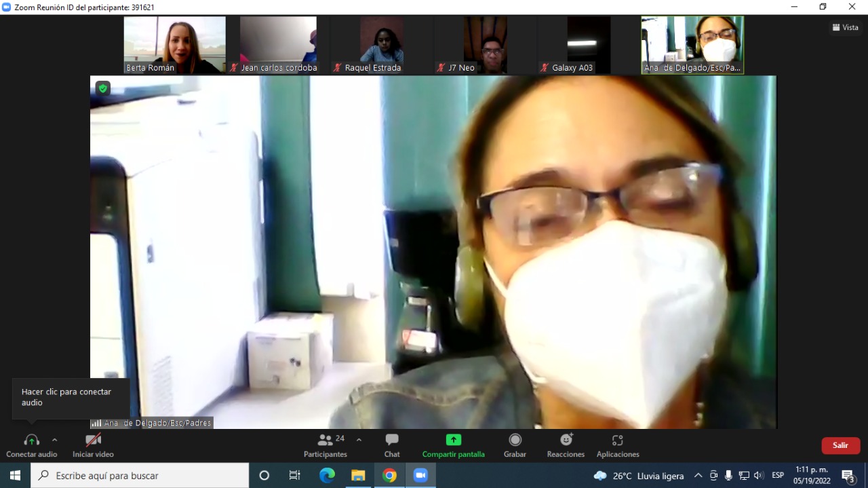This screenshot has height=488, width=868.
Task: Connect audio via Conectar audio
Action: coord(32,445)
